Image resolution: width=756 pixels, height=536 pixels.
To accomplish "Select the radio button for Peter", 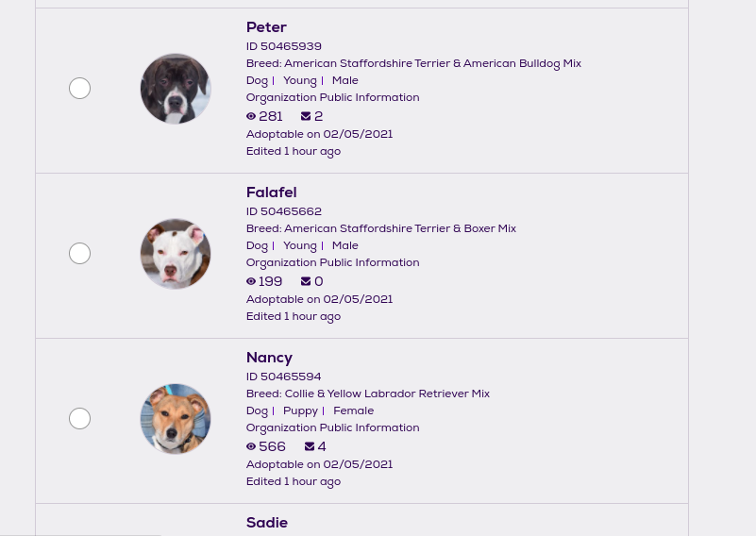I will 80,89.
